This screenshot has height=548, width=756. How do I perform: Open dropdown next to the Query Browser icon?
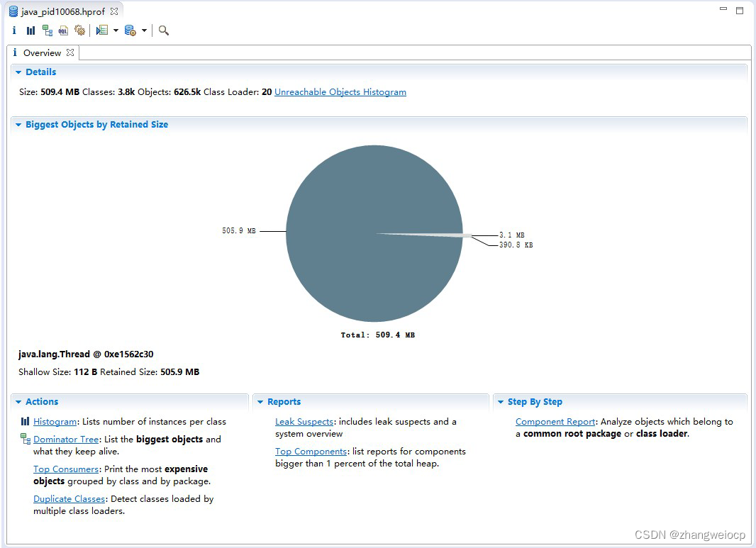144,30
